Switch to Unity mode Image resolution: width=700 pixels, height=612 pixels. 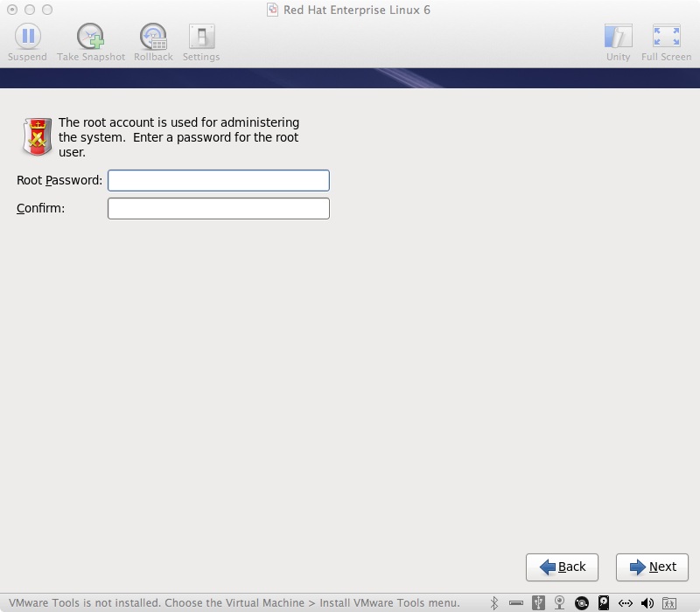(x=619, y=42)
